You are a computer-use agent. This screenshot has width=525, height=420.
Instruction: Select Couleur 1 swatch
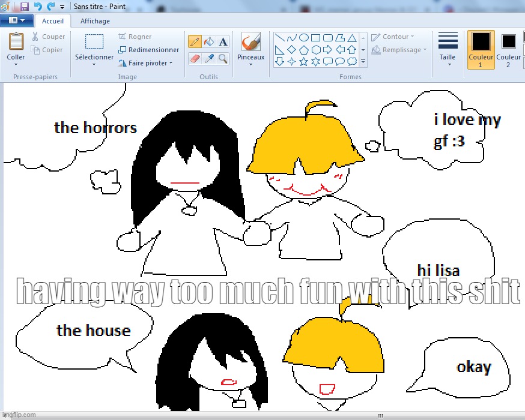tap(481, 49)
